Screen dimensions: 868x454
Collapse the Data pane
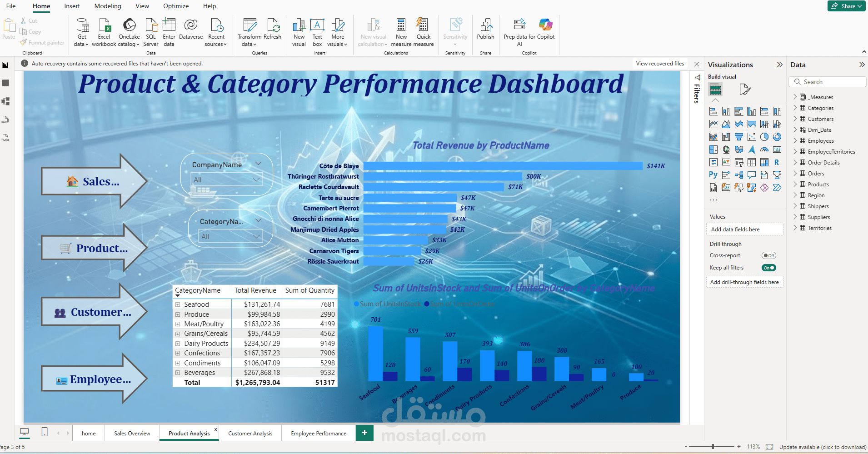tap(862, 65)
